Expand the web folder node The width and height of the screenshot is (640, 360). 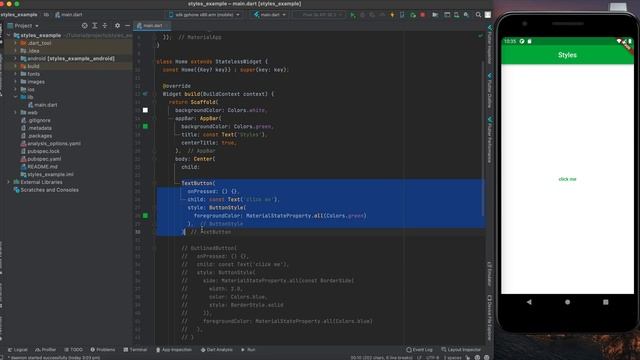pos(16,113)
